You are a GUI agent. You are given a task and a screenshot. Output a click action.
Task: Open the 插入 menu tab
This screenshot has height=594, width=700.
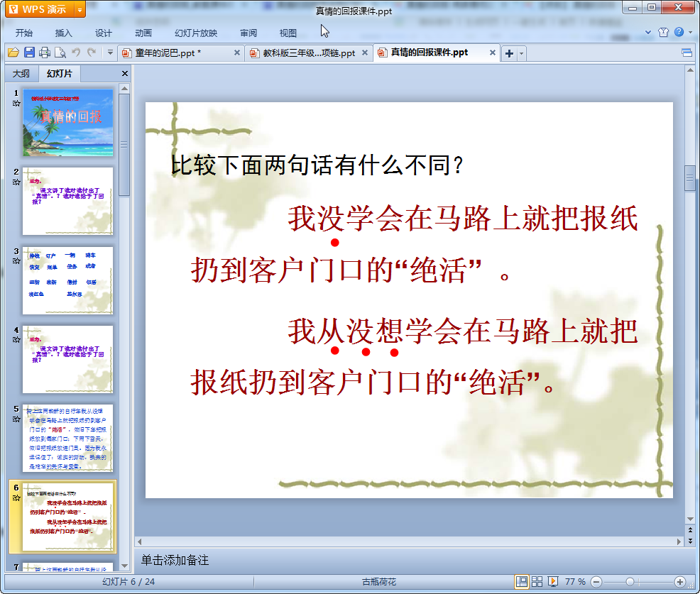point(63,33)
